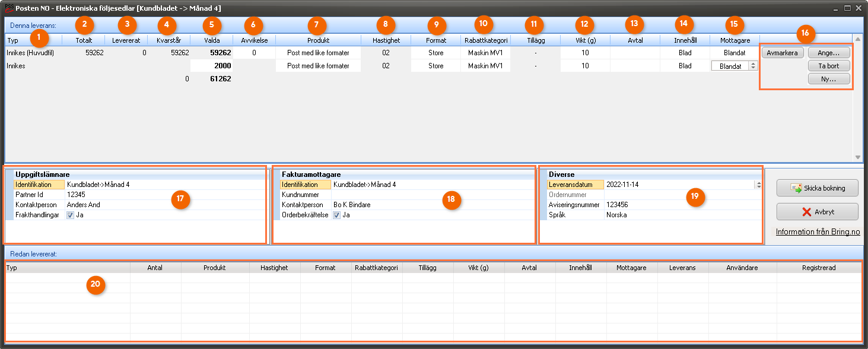
Task: Click the Produkt cell in the Inrikes (Huvudfil) row
Action: (318, 53)
